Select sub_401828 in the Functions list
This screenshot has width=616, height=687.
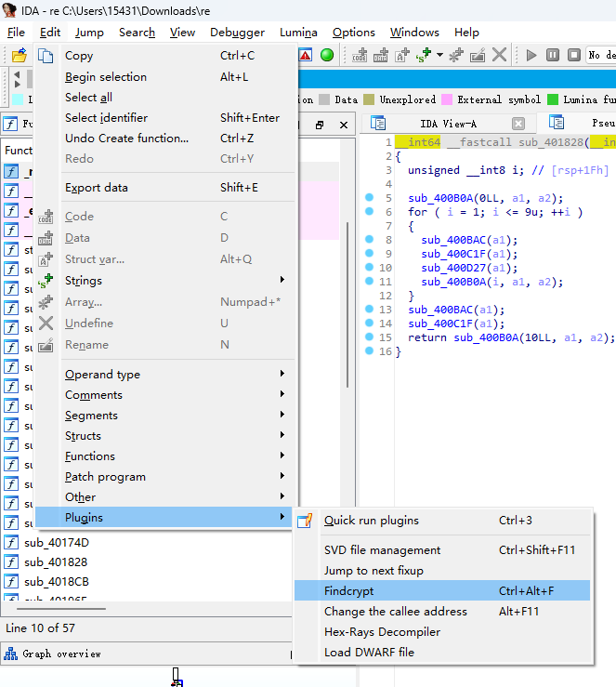coord(56,562)
